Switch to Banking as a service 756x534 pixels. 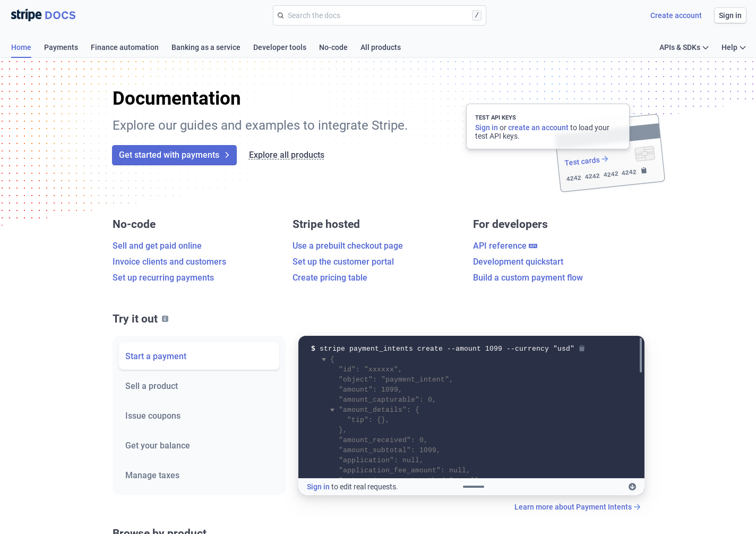206,47
